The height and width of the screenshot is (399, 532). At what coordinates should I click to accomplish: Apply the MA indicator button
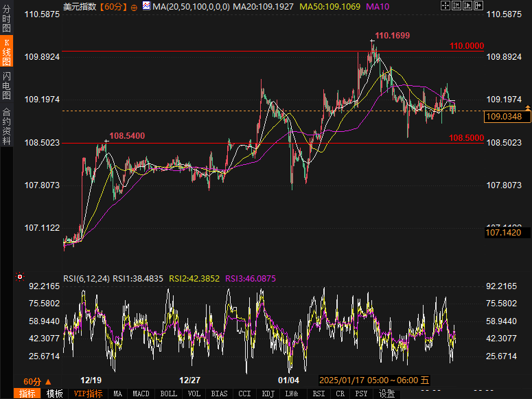118,394
